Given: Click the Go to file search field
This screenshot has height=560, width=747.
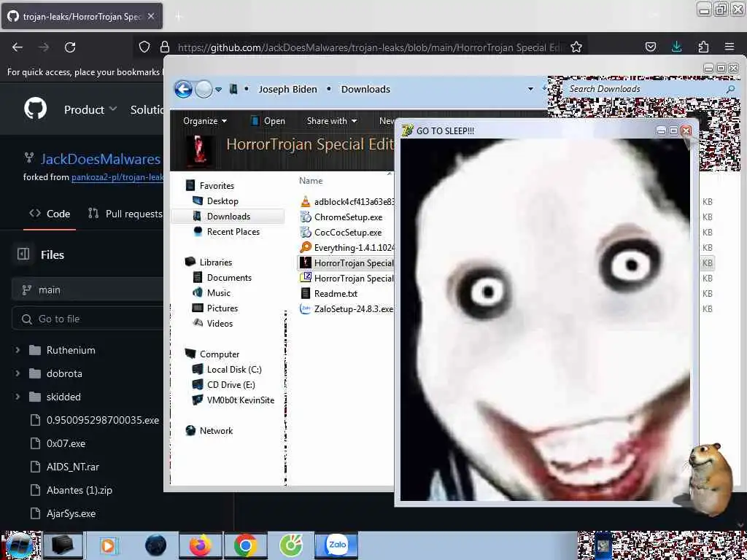Looking at the screenshot, I should (88, 319).
